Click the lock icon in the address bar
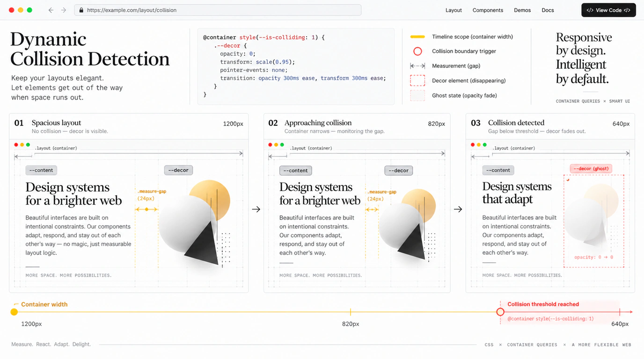Image resolution: width=644 pixels, height=359 pixels. click(81, 10)
